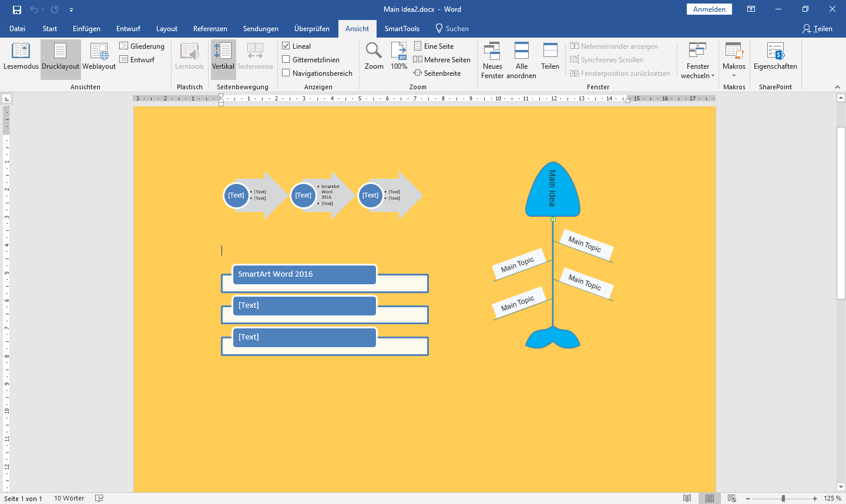Uncheck the Lineal checkbox
This screenshot has height=504, width=846.
point(286,46)
